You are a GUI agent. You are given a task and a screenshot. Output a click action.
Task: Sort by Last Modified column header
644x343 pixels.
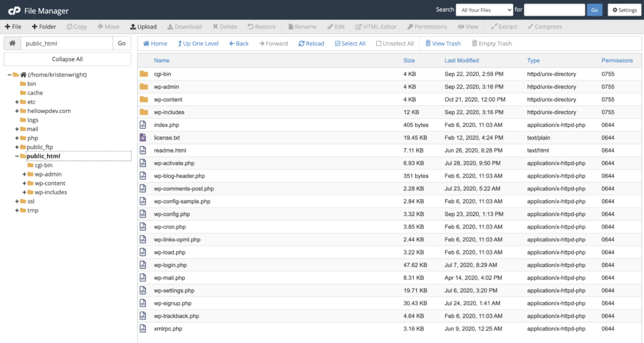click(x=462, y=60)
